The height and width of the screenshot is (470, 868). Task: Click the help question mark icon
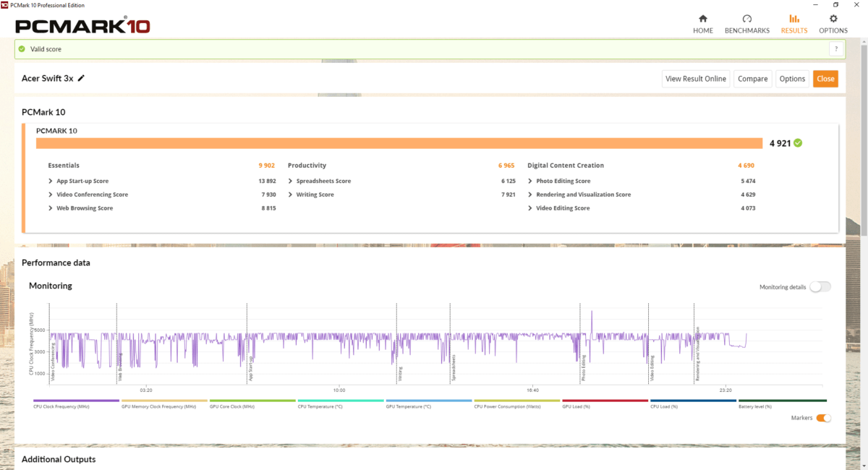[x=836, y=49]
